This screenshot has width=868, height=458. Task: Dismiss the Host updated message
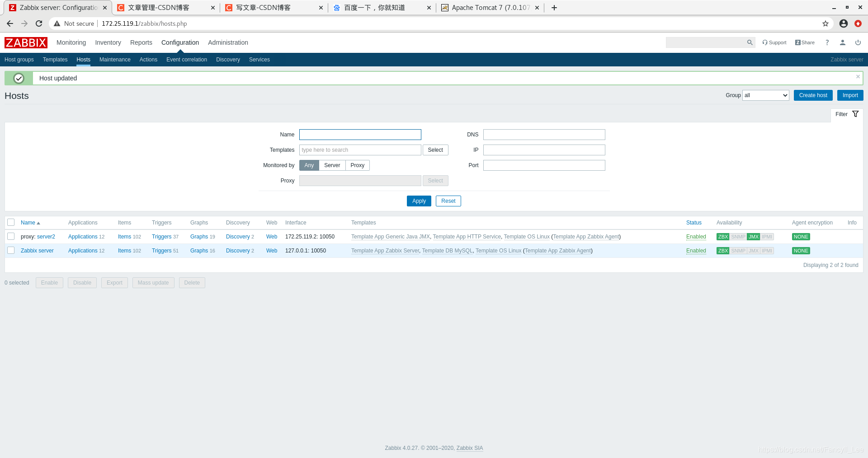[858, 76]
